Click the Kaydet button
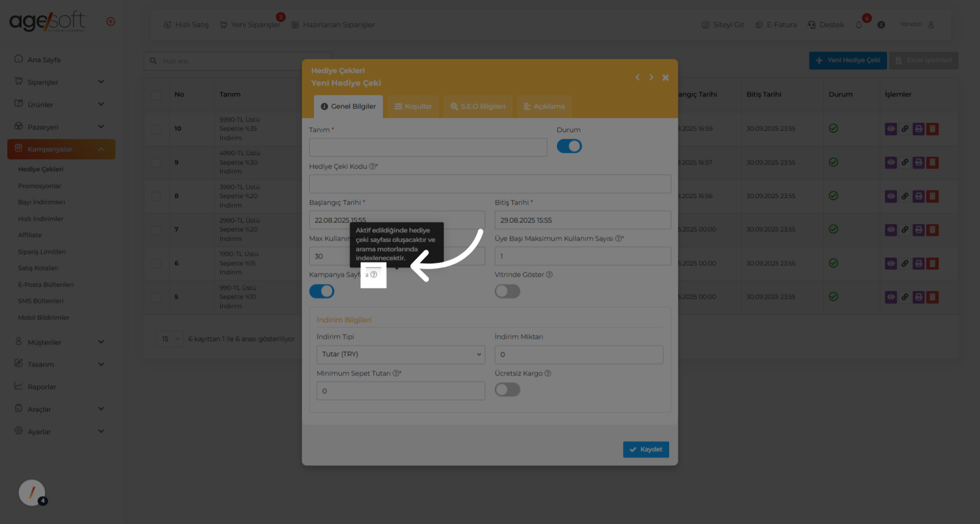The width and height of the screenshot is (980, 524). [x=646, y=450]
